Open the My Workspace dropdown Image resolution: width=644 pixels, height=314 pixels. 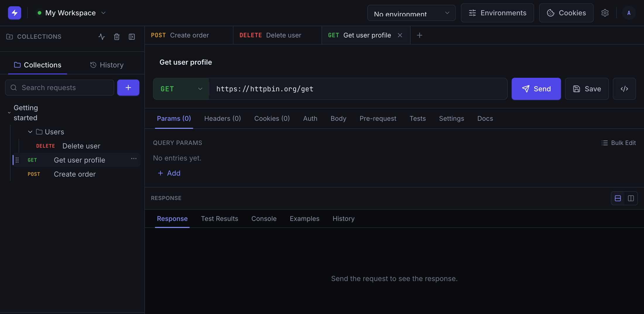tap(71, 13)
